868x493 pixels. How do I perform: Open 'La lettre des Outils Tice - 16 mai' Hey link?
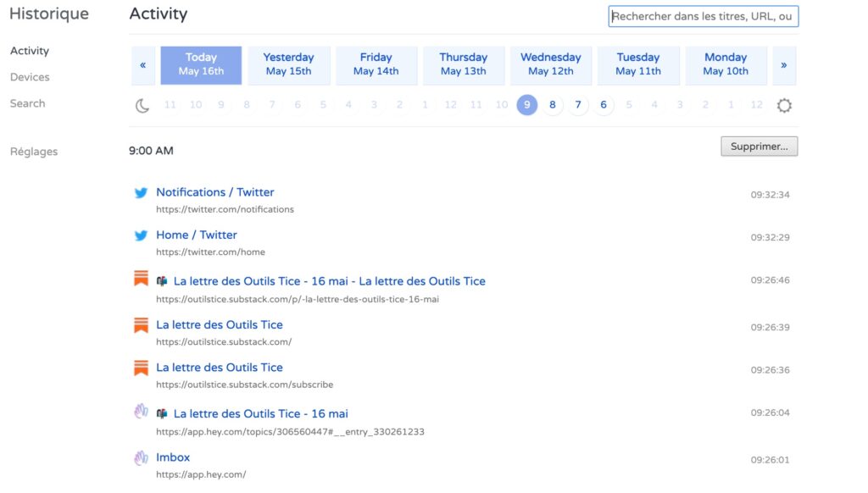pos(261,414)
